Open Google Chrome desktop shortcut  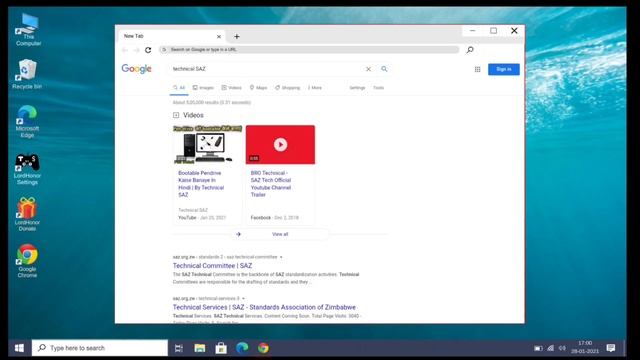27,261
